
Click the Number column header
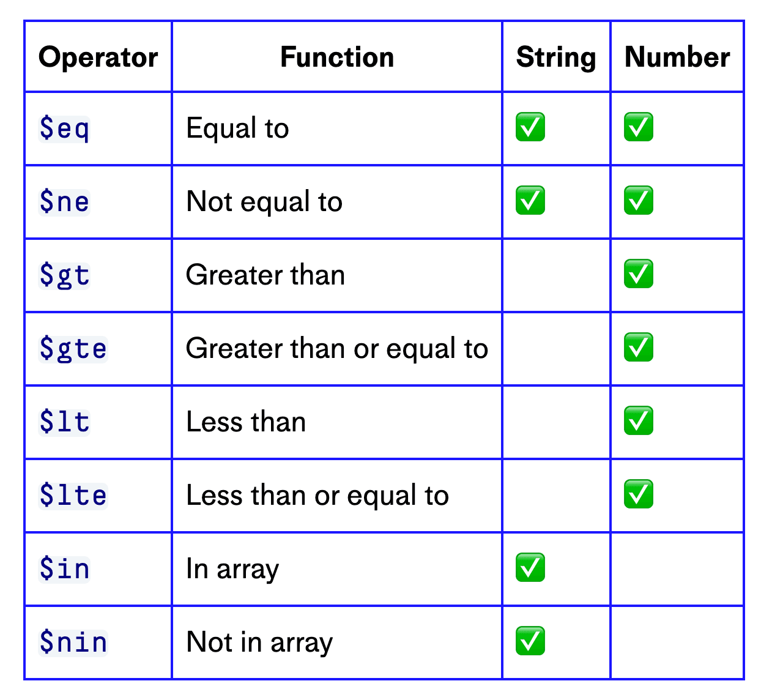[x=677, y=58]
